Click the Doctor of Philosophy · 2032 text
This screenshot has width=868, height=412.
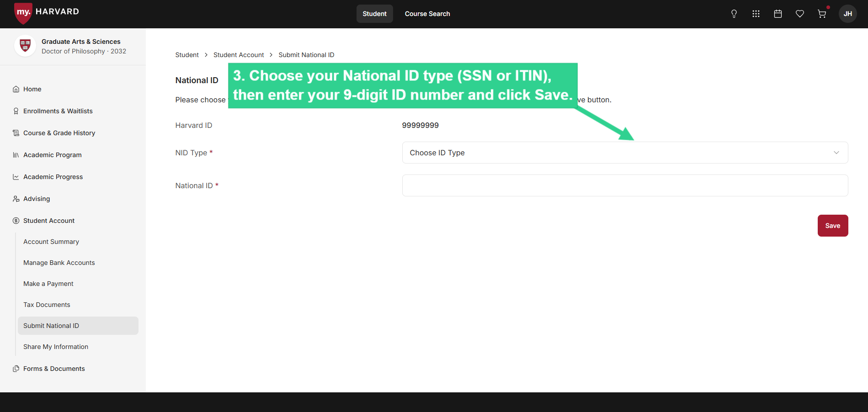click(x=84, y=51)
